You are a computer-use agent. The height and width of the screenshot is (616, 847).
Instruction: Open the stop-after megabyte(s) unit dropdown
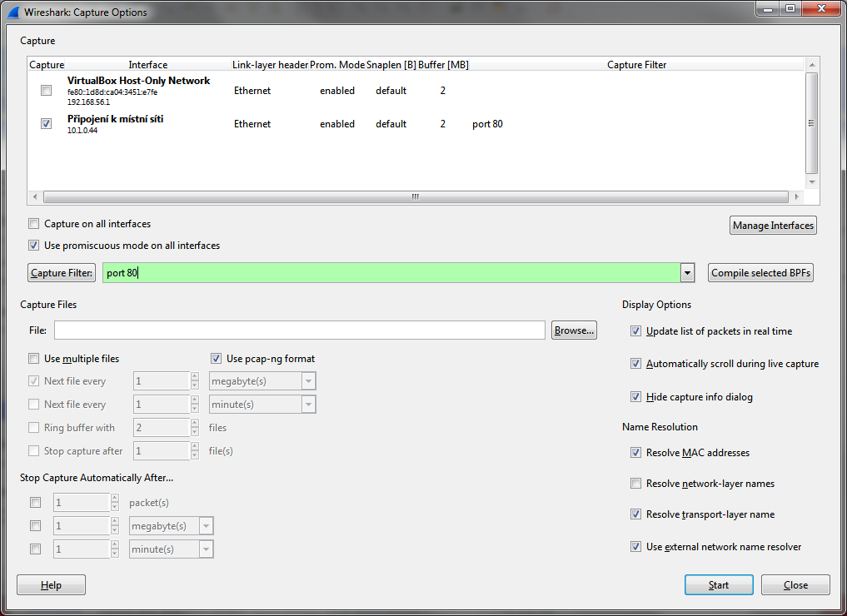point(206,526)
